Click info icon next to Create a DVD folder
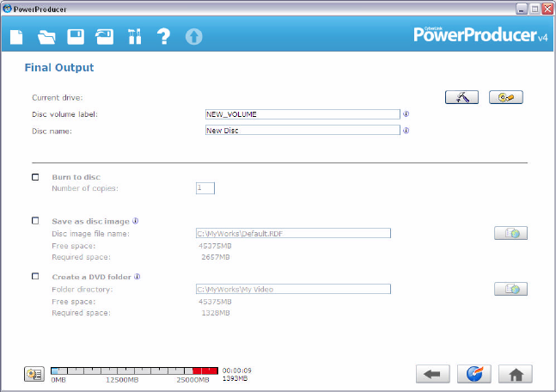The height and width of the screenshot is (392, 556). [x=137, y=276]
